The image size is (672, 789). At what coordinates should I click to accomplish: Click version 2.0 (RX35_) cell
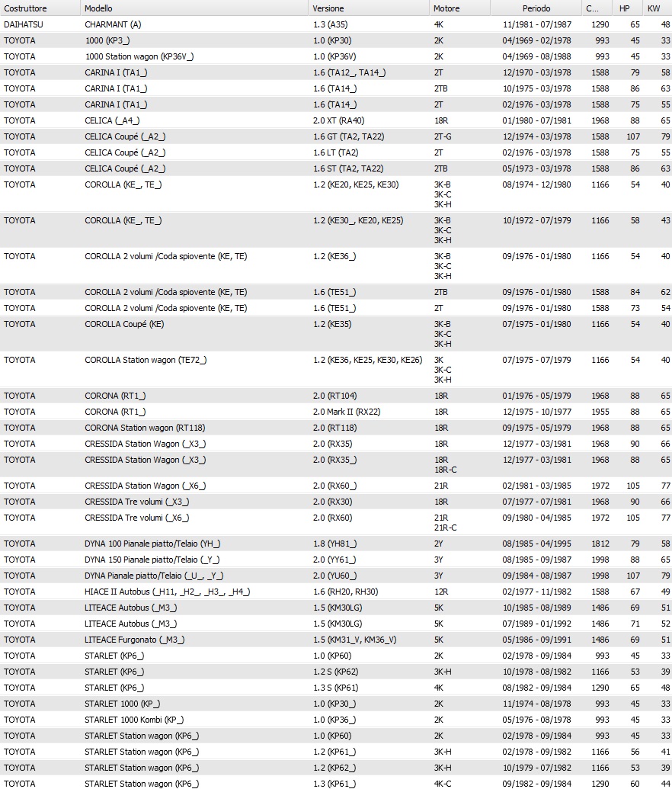[x=334, y=460]
